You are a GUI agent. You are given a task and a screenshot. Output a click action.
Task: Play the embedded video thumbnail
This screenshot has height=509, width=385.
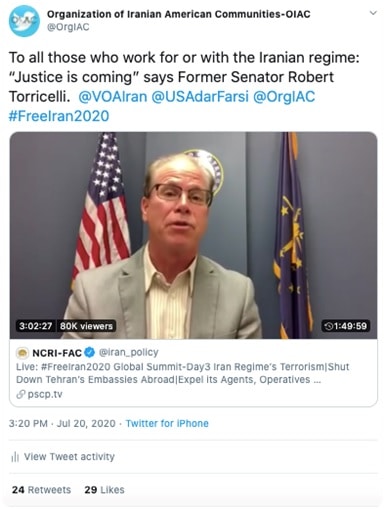pos(193,235)
